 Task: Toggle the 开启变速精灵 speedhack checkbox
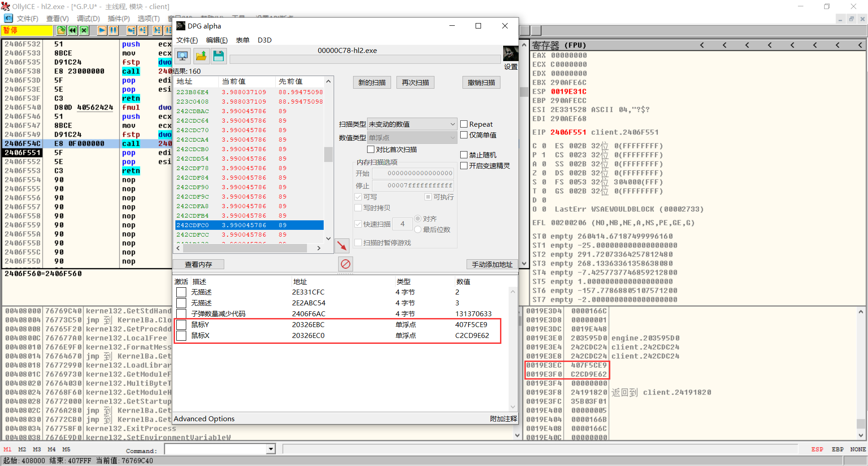point(464,166)
